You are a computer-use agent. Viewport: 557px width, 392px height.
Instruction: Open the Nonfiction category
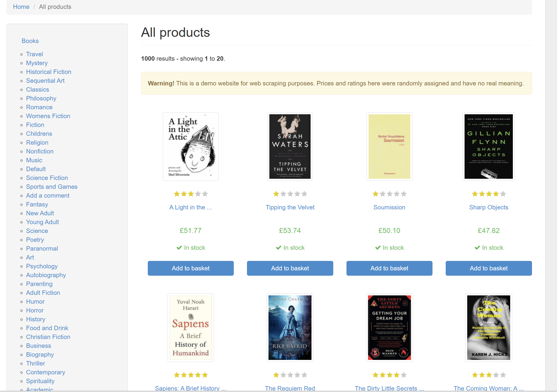click(40, 151)
